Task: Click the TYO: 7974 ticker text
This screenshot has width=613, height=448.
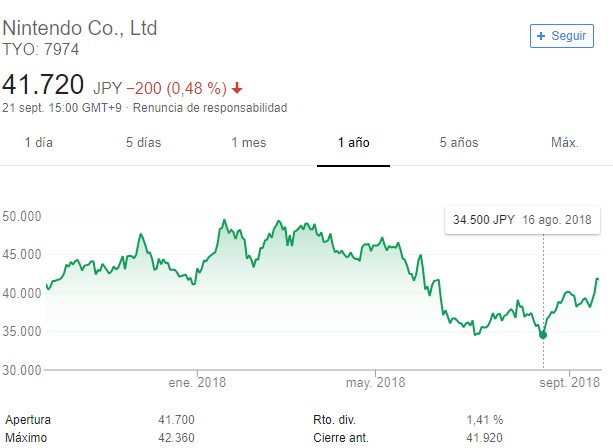Action: (41, 49)
